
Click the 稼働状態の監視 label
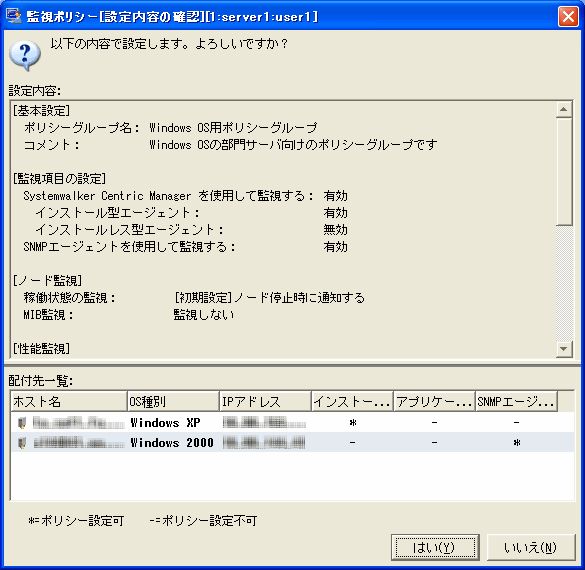[69, 297]
